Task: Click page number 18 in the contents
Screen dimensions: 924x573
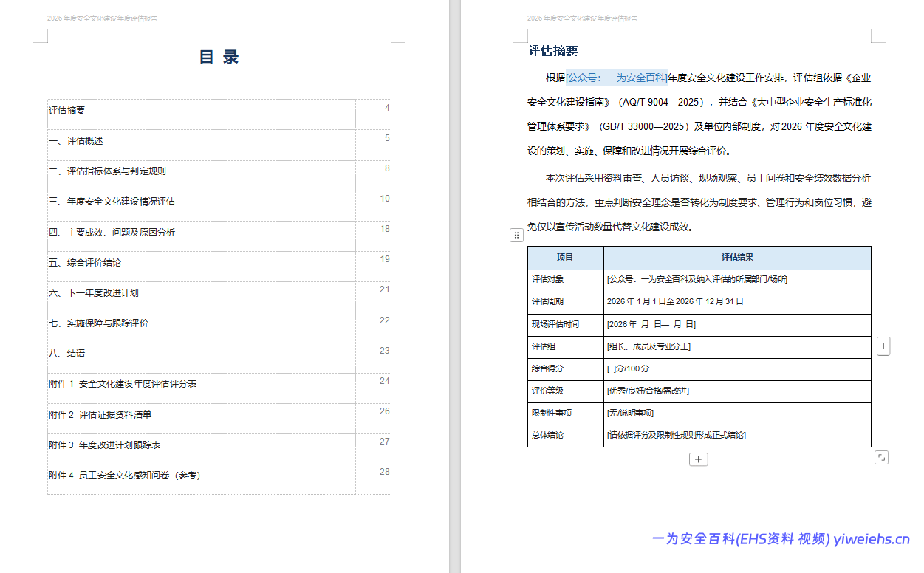Action: point(385,229)
